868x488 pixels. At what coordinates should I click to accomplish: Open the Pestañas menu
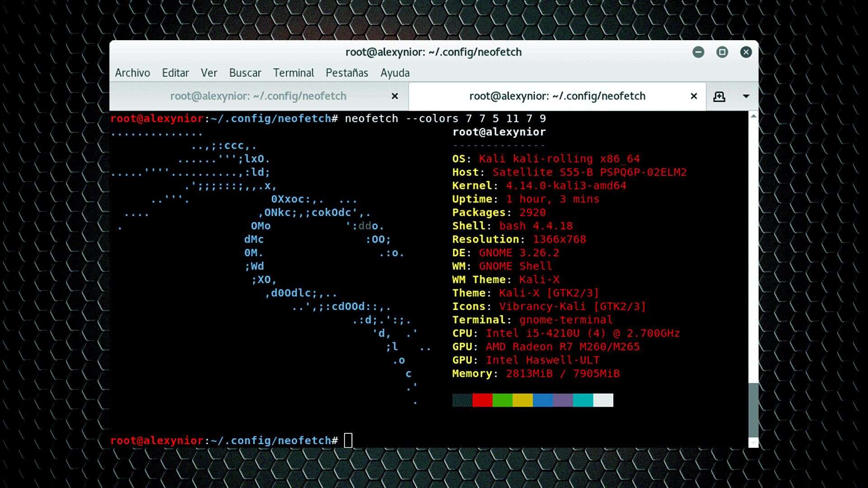(347, 72)
